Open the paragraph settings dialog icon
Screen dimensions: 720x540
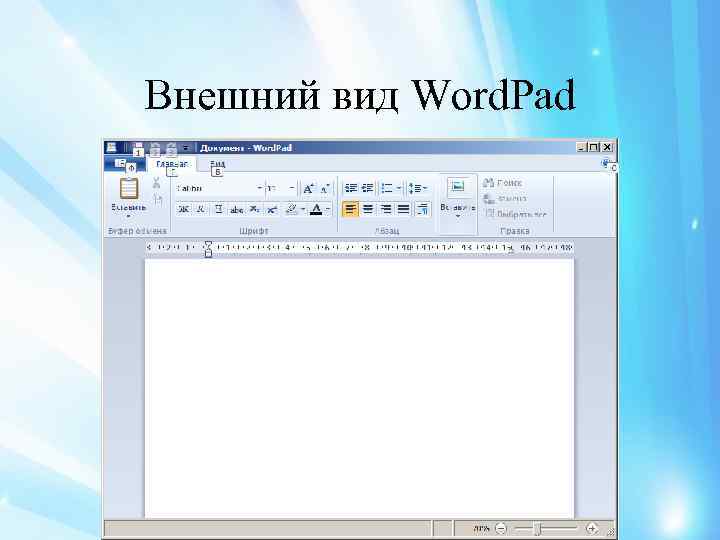click(422, 209)
